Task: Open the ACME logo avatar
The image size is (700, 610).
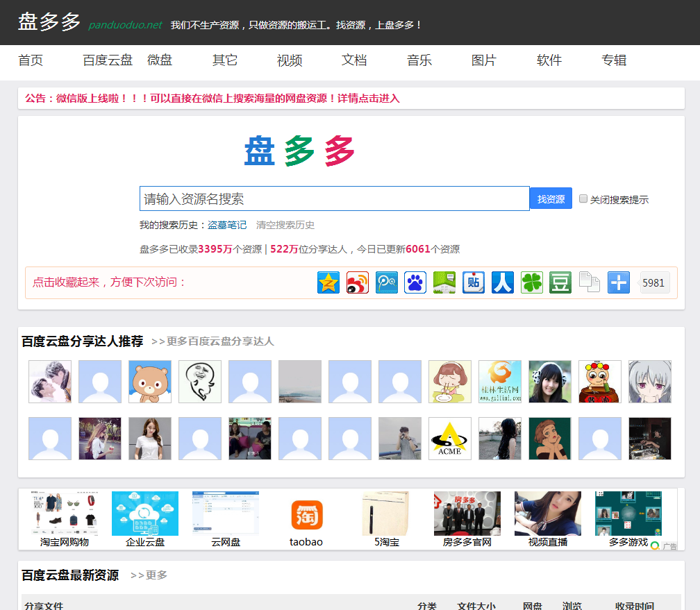Action: 450,439
